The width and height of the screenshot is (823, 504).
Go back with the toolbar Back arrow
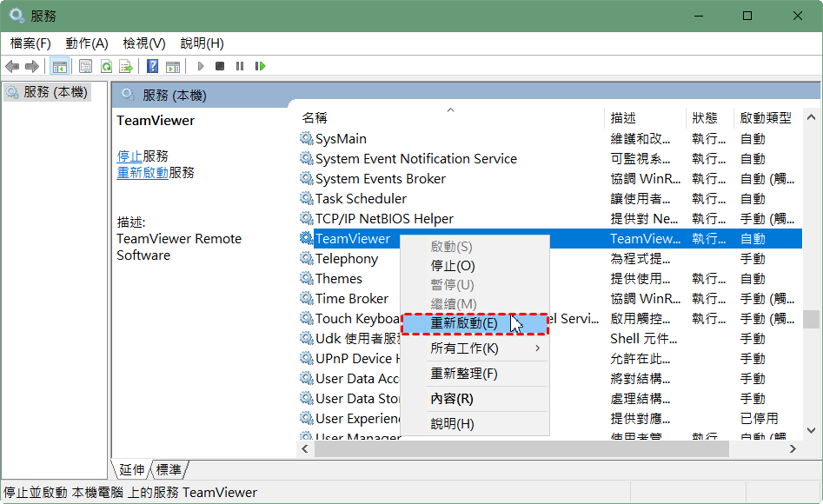12,66
